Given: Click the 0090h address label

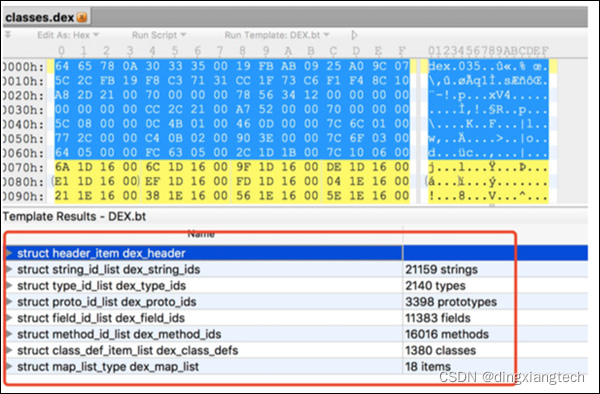Looking at the screenshot, I should (x=23, y=196).
